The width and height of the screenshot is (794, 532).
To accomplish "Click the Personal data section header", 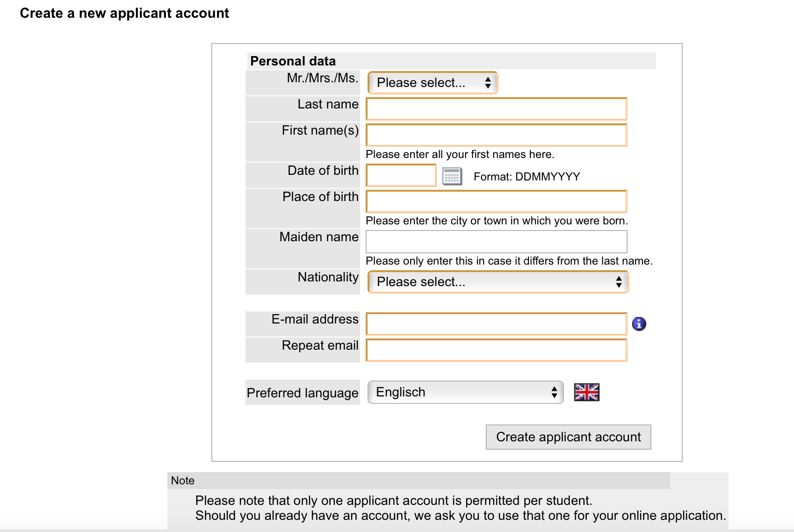I will (x=293, y=61).
